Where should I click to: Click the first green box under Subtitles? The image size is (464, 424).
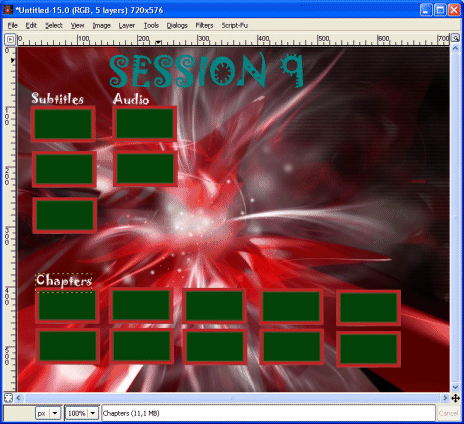63,124
